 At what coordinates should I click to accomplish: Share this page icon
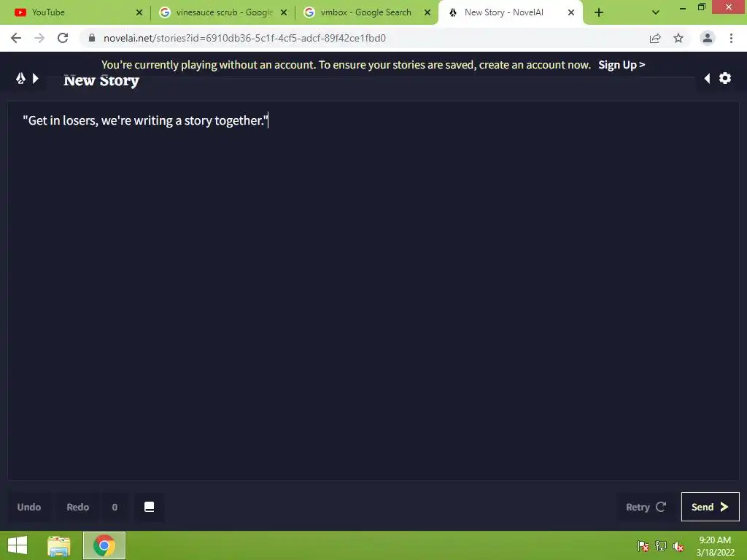655,38
